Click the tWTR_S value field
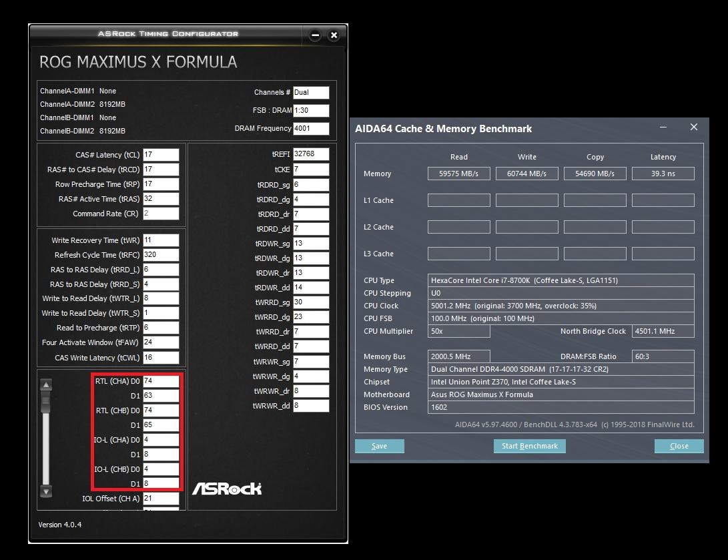Image resolution: width=728 pixels, height=560 pixels. (x=161, y=313)
